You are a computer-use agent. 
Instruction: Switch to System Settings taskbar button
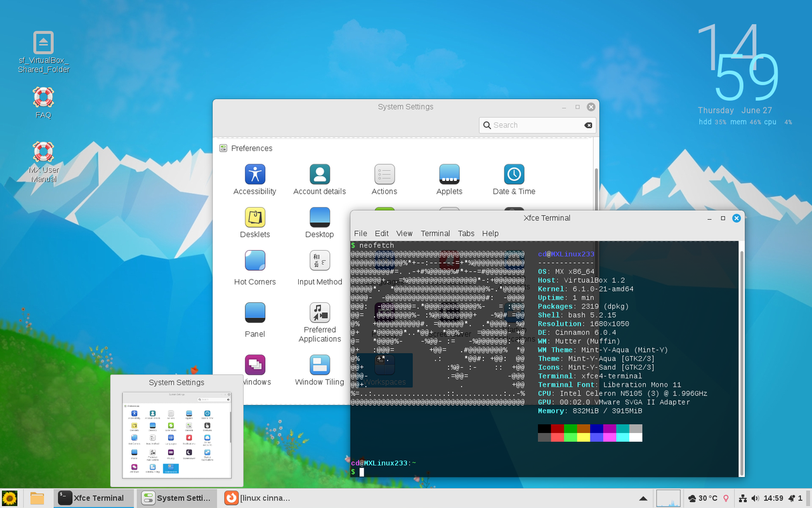177,498
